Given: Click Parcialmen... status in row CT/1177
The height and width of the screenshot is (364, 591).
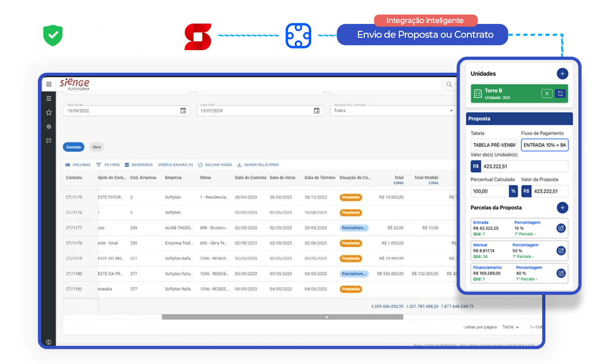Looking at the screenshot, I should [354, 228].
